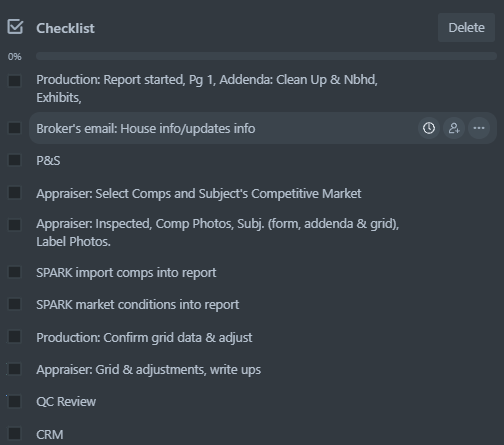Open the three-dot actions menu on Broker's email item

(x=479, y=128)
